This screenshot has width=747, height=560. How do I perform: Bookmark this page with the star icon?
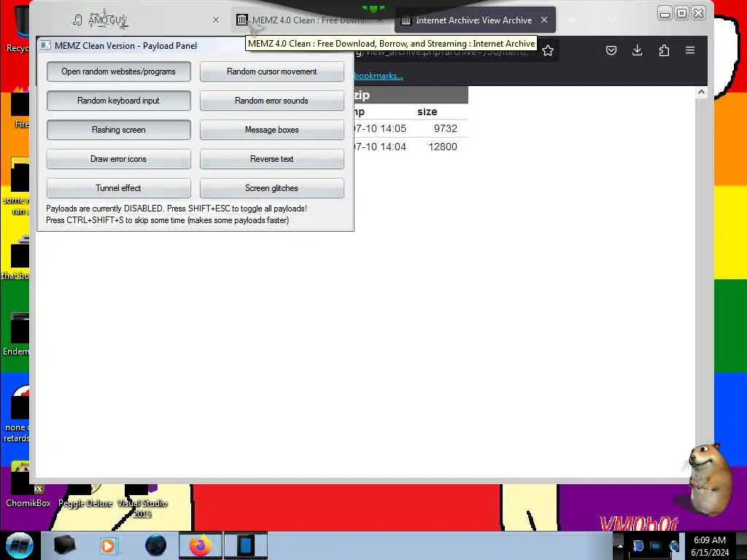[548, 50]
